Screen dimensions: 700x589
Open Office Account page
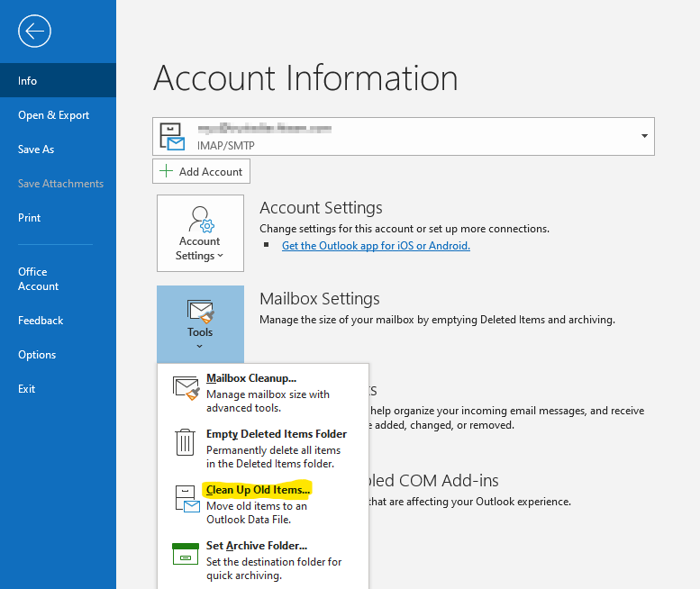(58, 279)
